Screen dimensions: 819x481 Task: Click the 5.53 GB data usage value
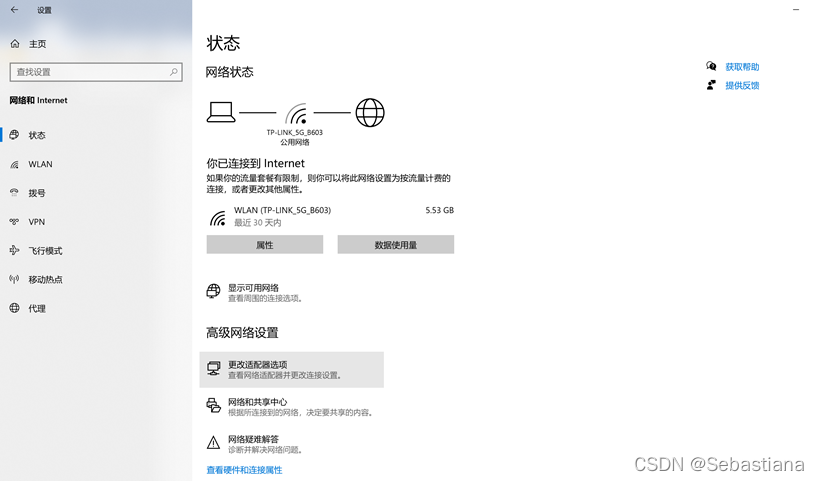(x=439, y=210)
